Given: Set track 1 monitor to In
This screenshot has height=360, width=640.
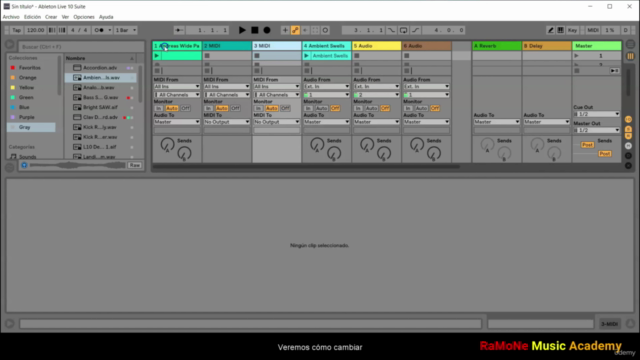Looking at the screenshot, I should (159, 109).
